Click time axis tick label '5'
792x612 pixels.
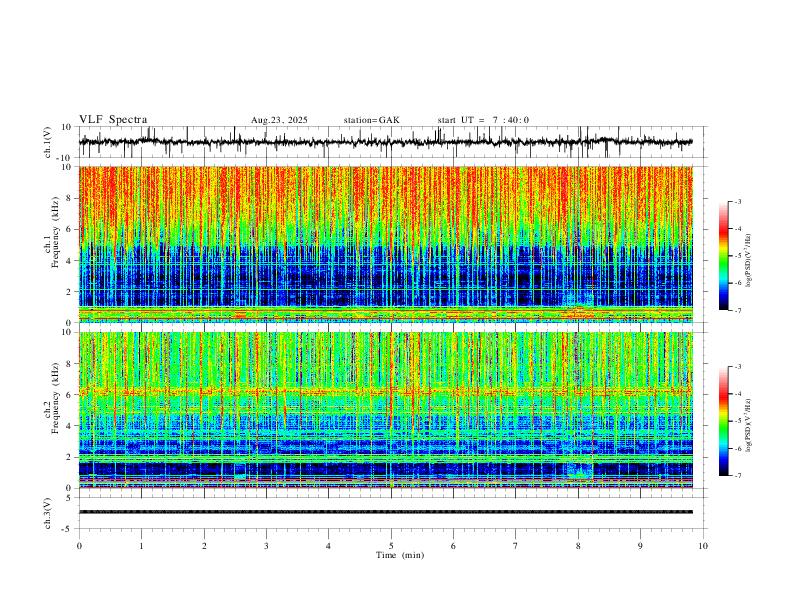(391, 546)
